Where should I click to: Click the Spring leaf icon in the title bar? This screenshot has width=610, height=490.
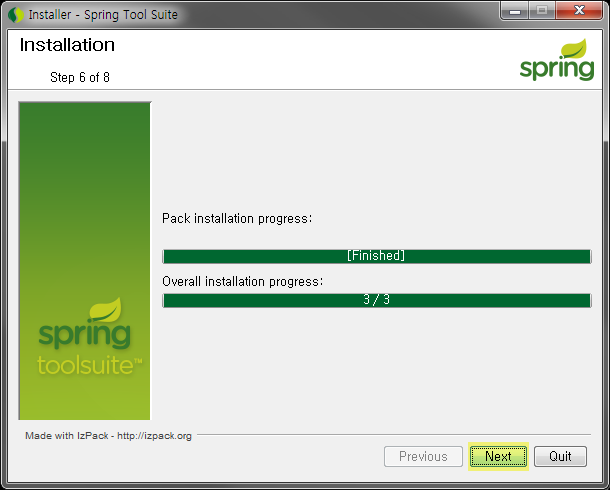[x=16, y=15]
